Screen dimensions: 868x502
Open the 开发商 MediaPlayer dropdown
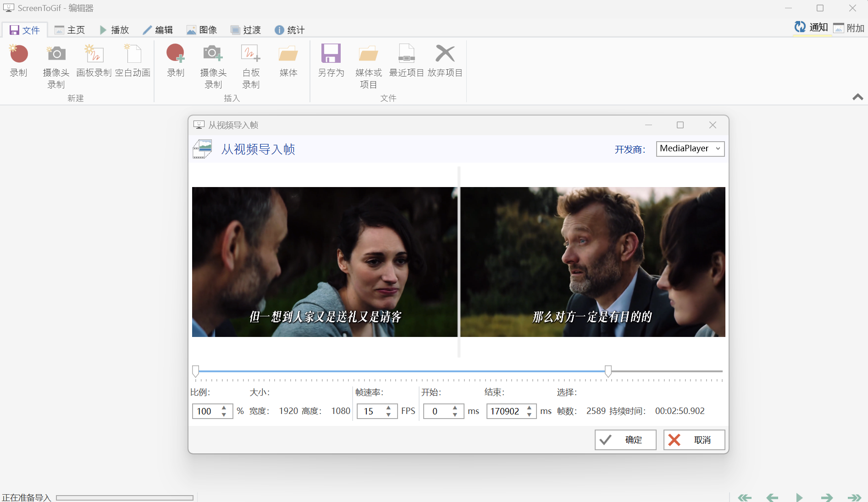[690, 149]
